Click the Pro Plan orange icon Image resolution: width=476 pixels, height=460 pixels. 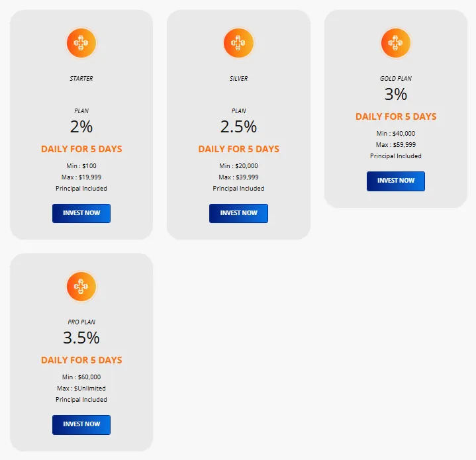click(81, 287)
